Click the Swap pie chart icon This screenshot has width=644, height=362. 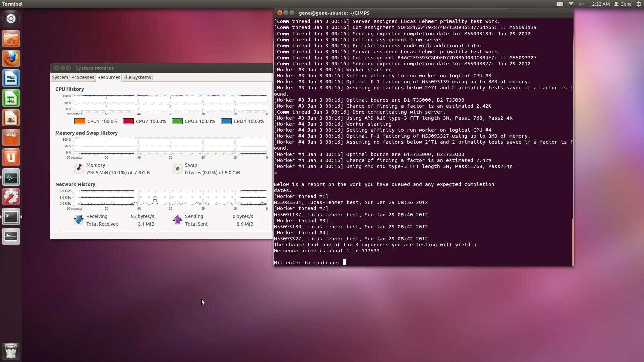click(178, 169)
